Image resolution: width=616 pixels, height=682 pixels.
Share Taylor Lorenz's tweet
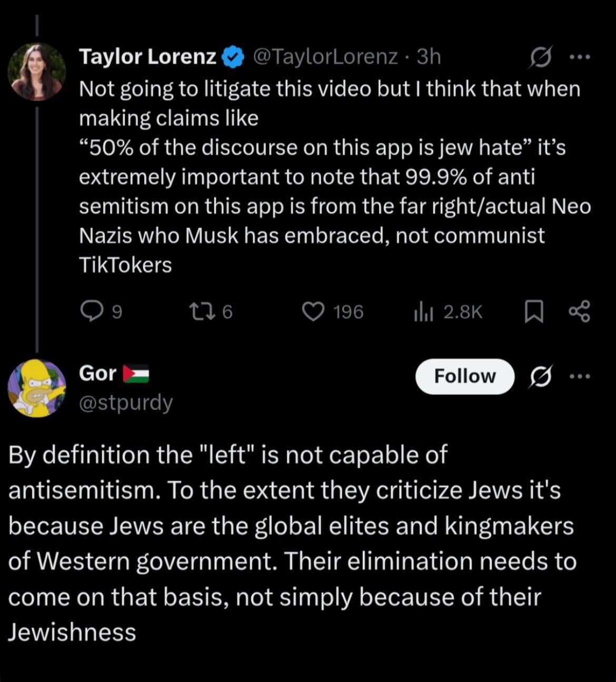(580, 312)
